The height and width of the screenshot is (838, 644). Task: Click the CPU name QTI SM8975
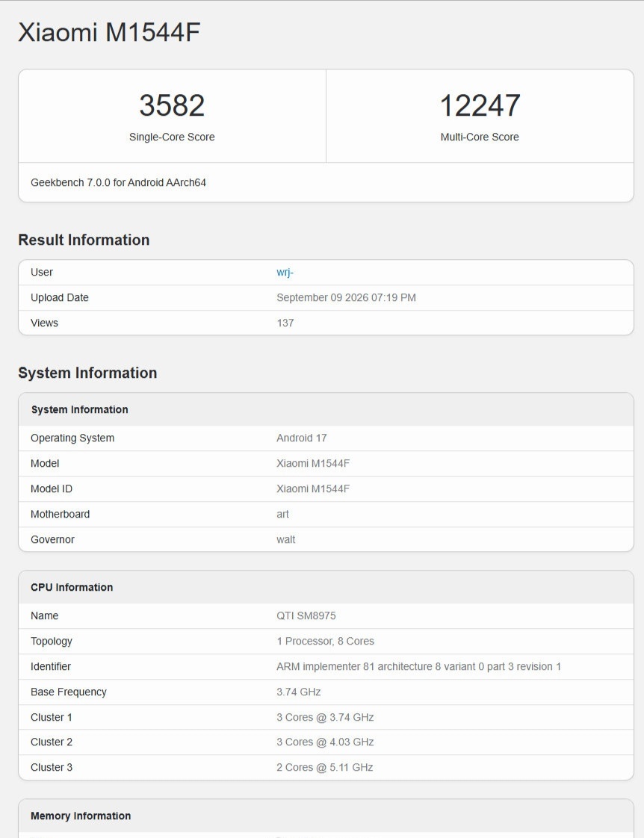pyautogui.click(x=306, y=615)
